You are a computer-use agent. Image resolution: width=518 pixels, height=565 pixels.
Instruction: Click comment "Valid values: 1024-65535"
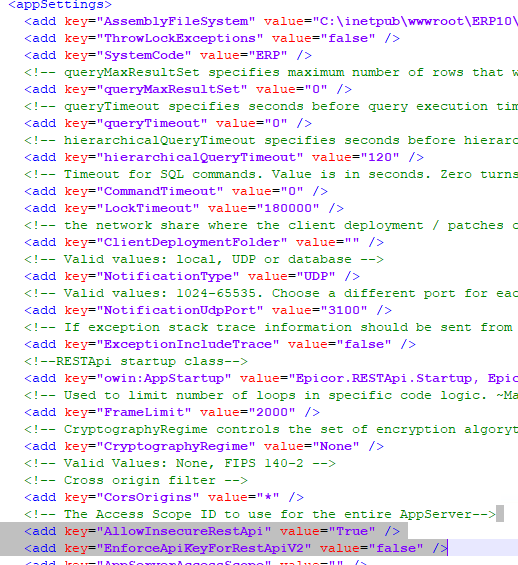(271, 293)
